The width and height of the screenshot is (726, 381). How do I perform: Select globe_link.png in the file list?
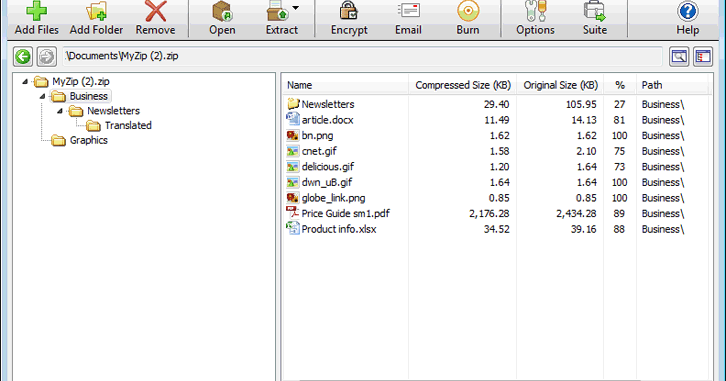click(x=495, y=198)
